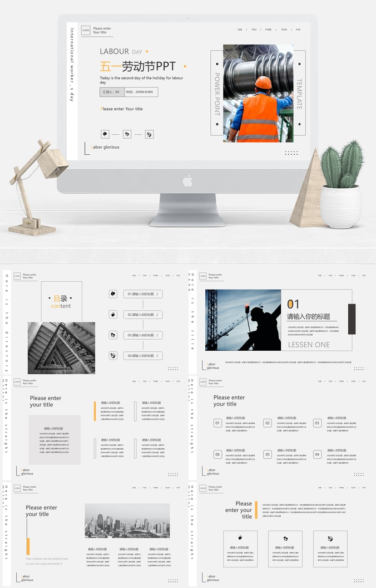Click the icon beside directory item 04
Viewport: 376px width, 588px height.
coord(113,355)
